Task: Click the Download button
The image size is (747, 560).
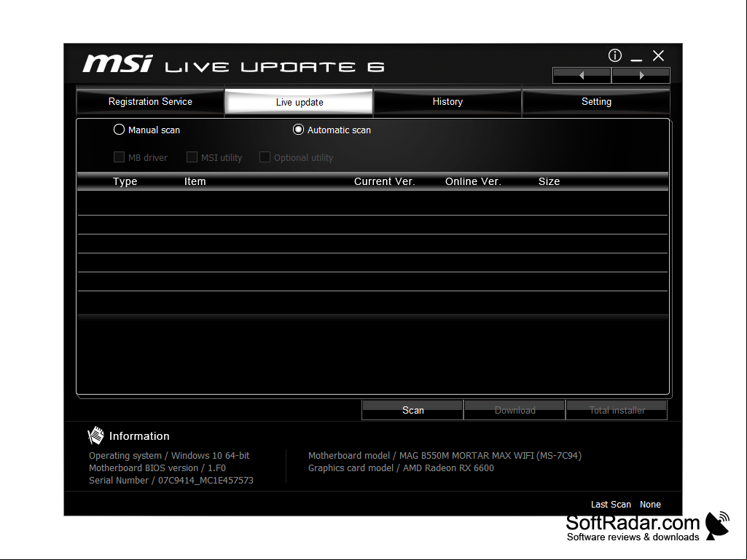Action: coord(515,410)
